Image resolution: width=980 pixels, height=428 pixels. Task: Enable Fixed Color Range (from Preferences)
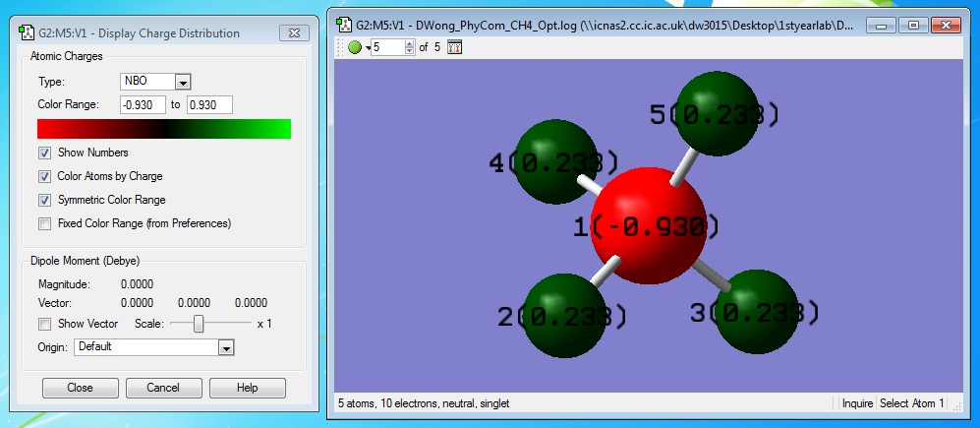pos(45,223)
